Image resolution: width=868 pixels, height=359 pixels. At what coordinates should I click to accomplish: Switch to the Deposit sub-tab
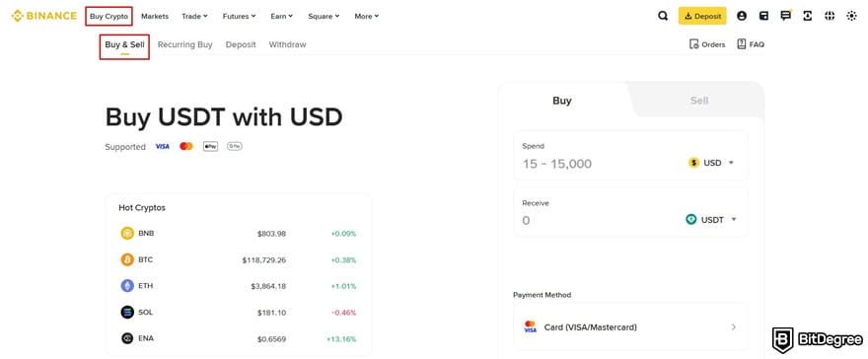pyautogui.click(x=241, y=44)
